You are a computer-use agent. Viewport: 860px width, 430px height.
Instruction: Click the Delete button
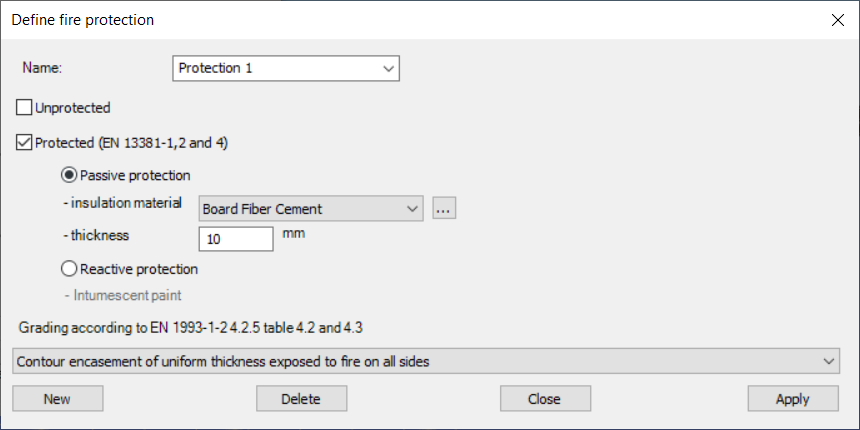pyautogui.click(x=301, y=399)
